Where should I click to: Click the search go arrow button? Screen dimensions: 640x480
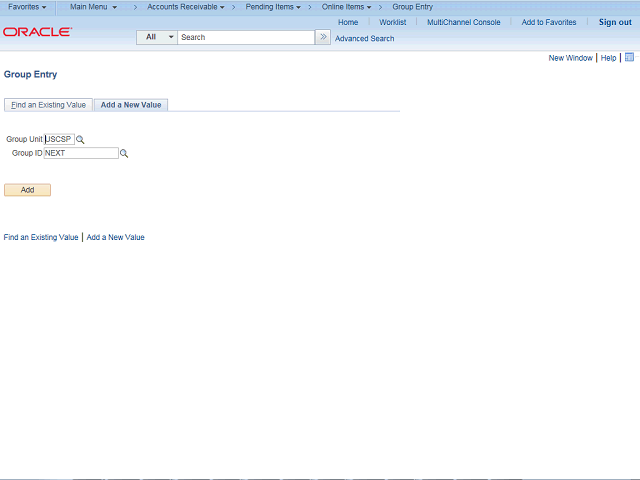(323, 37)
